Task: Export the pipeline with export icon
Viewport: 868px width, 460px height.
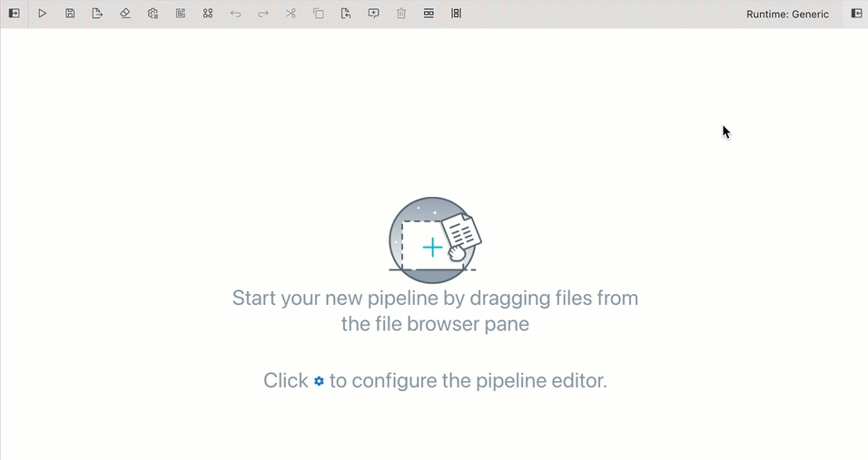Action: 97,14
